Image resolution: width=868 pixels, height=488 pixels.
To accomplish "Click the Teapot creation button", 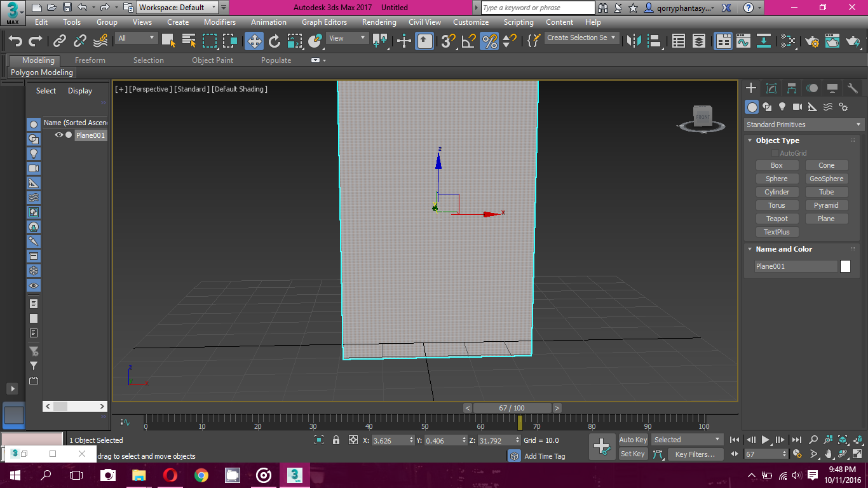I will (x=777, y=218).
